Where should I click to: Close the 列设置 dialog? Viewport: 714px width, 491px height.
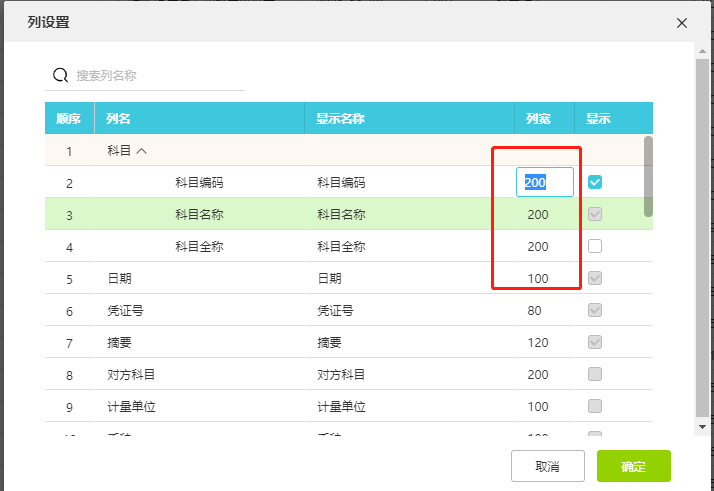click(682, 22)
